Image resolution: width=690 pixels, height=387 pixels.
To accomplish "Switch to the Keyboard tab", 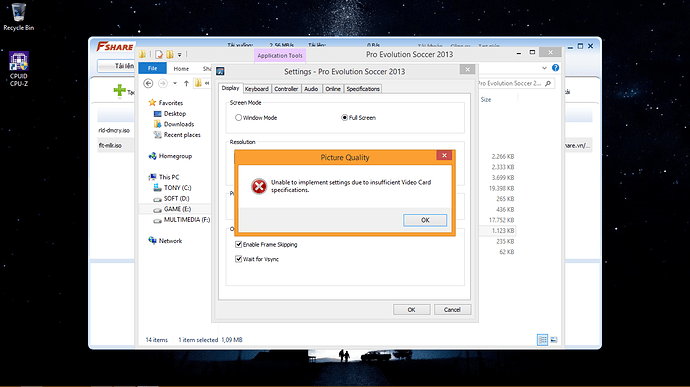I will pyautogui.click(x=257, y=88).
